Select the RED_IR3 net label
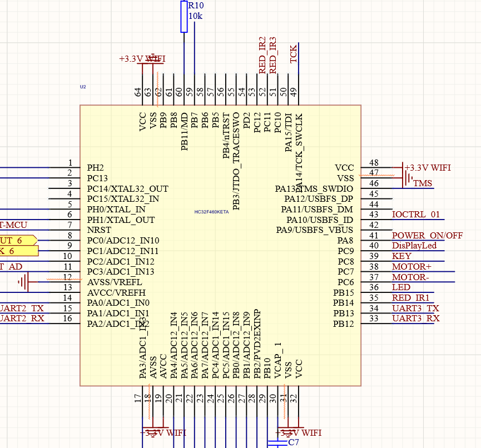This screenshot has width=481, height=448. point(272,55)
